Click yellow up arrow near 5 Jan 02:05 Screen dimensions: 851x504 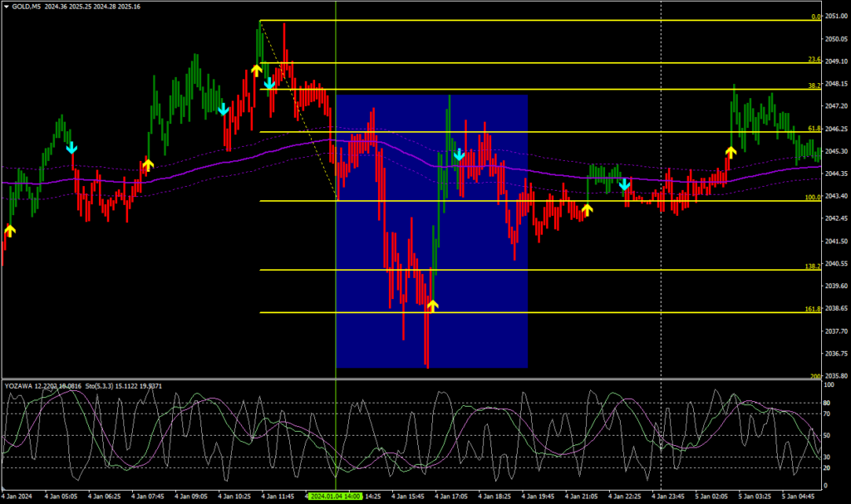point(730,152)
